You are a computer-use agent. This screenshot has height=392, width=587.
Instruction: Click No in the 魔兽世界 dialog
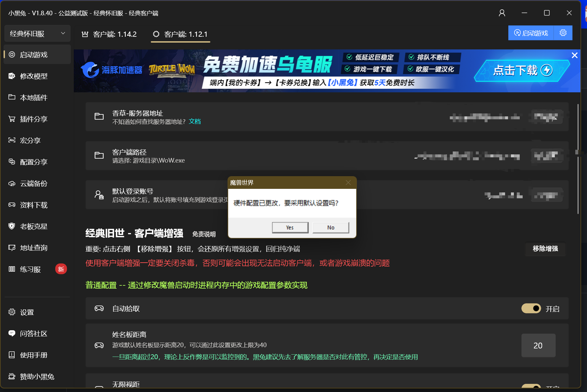[x=331, y=228]
